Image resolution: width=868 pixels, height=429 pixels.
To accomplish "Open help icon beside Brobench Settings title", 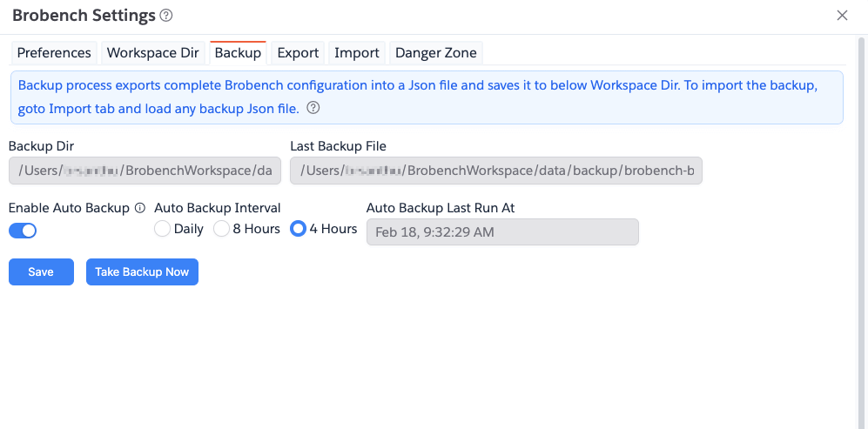I will (166, 16).
